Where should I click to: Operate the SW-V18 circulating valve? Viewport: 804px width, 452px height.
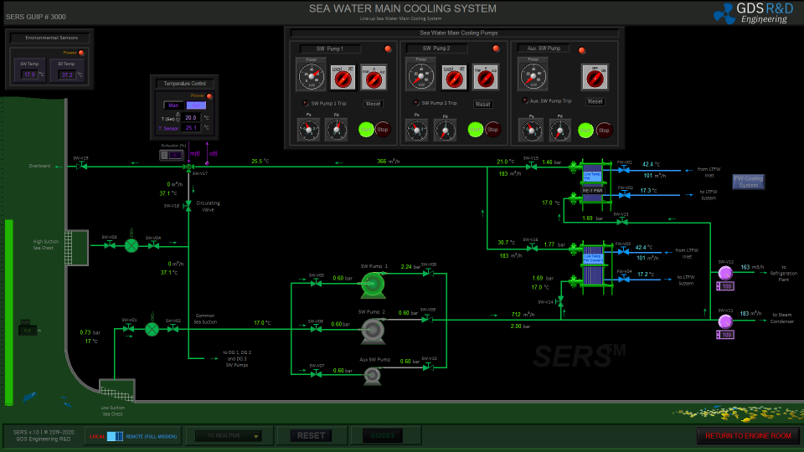tap(188, 205)
